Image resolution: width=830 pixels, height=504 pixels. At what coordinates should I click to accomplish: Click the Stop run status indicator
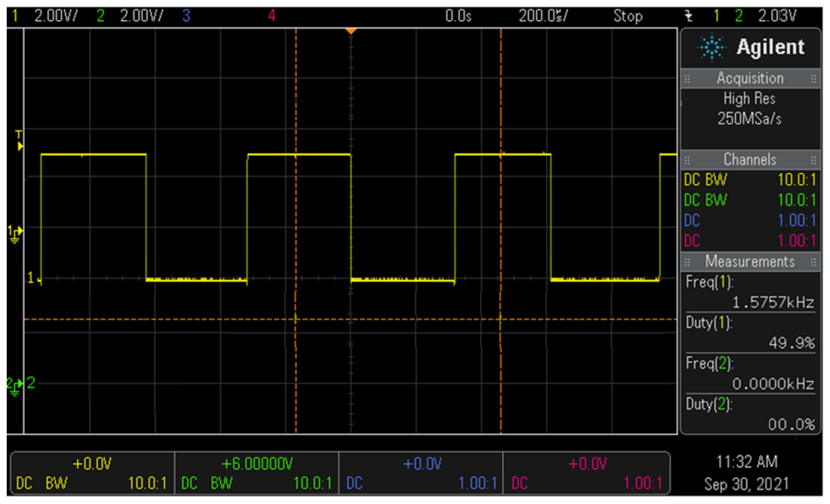tap(628, 17)
